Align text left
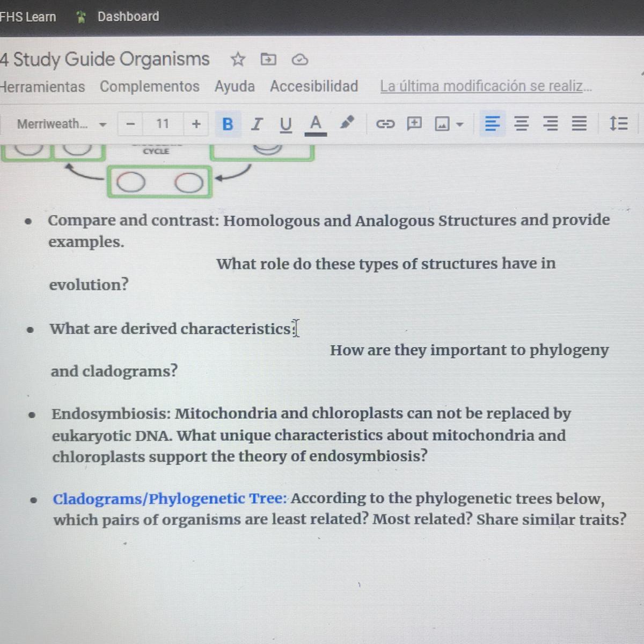The height and width of the screenshot is (644, 644). [x=492, y=124]
